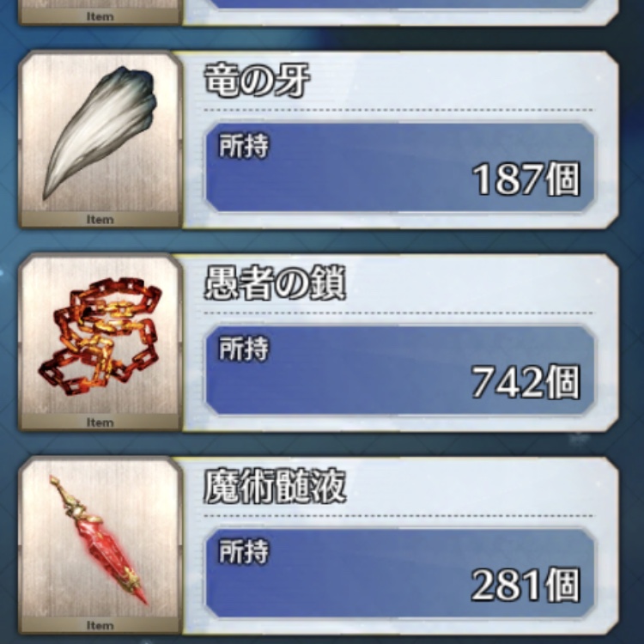Select the 竜の牙 item name
The image size is (644, 644).
[257, 80]
